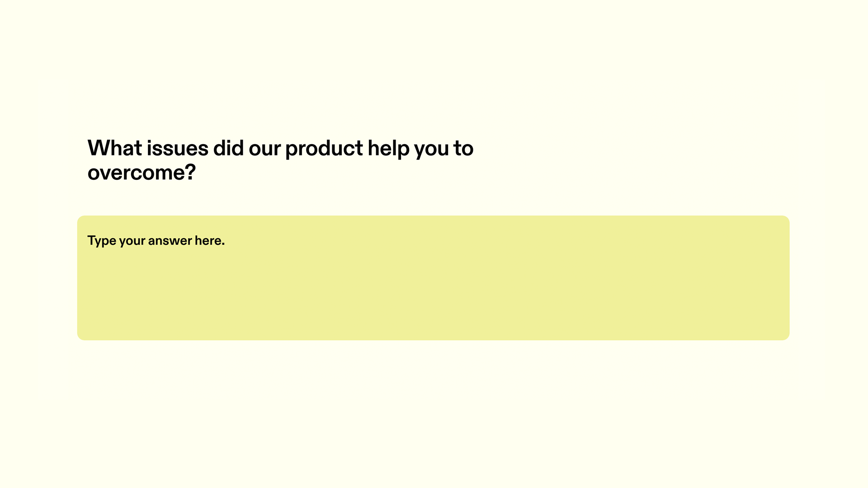Select the question heading text
868x488 pixels.
pyautogui.click(x=280, y=160)
